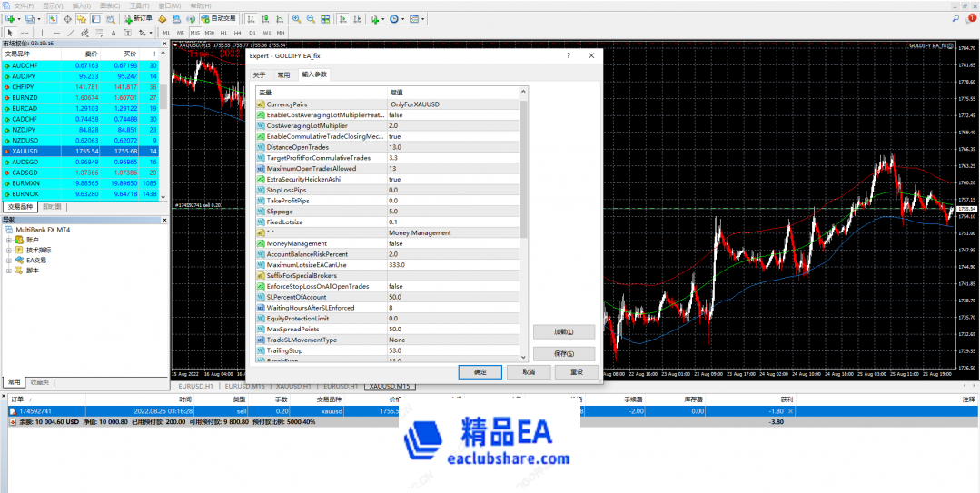Switch timeframe to H1
The width and height of the screenshot is (980, 493).
(223, 33)
